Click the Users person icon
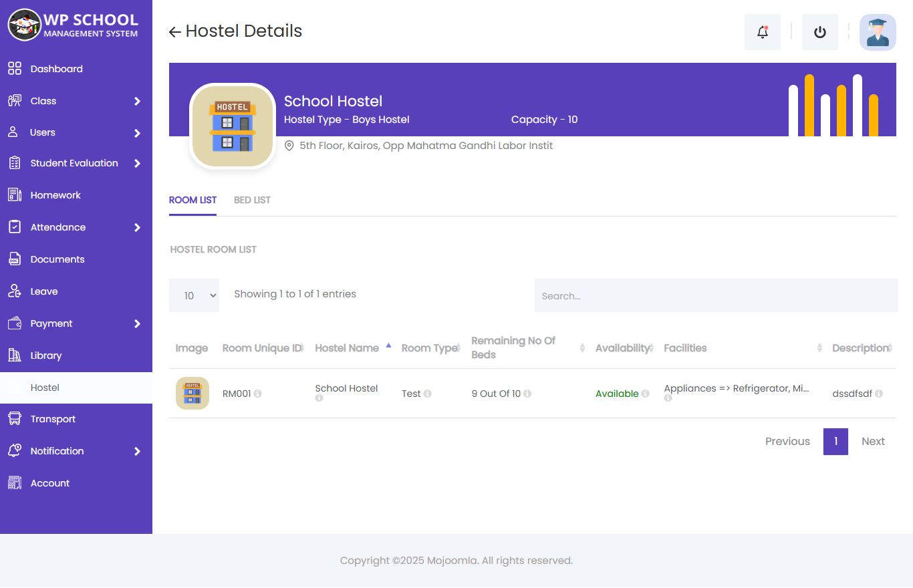This screenshot has width=913, height=588. 13,132
